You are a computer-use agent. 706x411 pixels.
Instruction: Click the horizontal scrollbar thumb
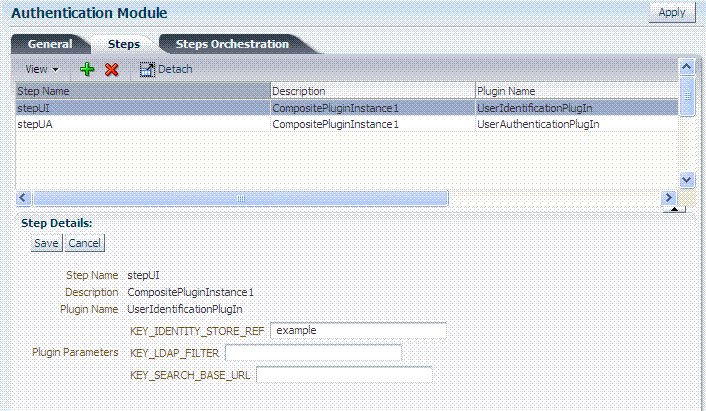241,198
